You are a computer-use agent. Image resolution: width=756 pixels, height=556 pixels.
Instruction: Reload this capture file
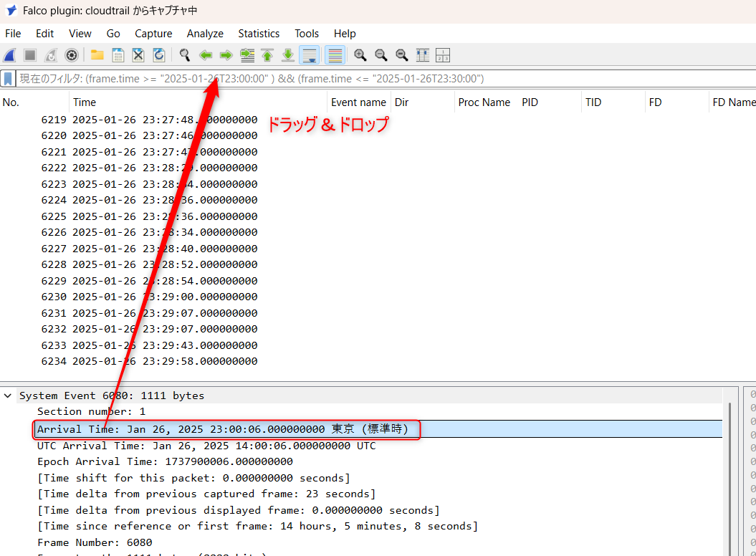(x=158, y=55)
